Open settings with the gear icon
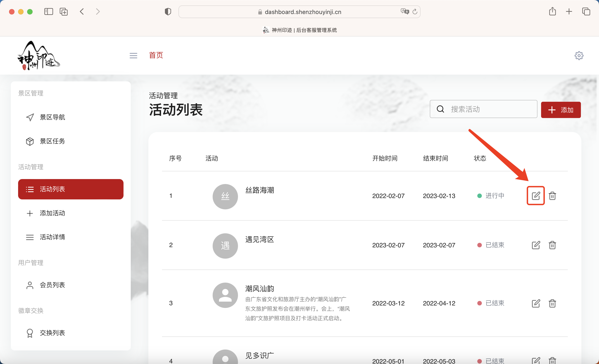The height and width of the screenshot is (364, 599). 579,55
